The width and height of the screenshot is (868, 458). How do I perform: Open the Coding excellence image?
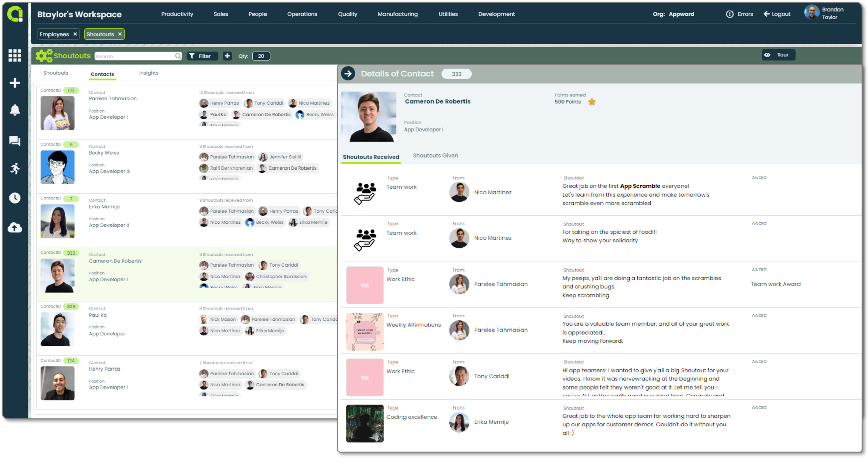point(365,423)
